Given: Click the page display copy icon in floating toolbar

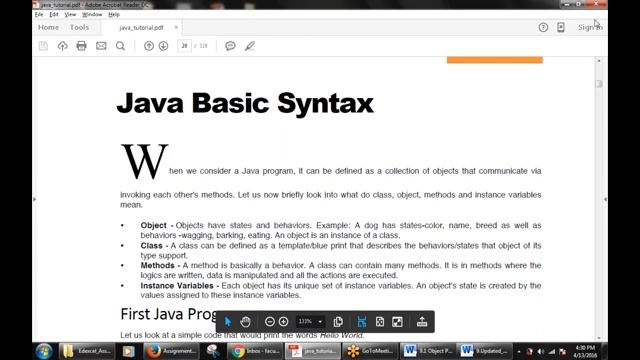Looking at the screenshot, I should pyautogui.click(x=338, y=322).
